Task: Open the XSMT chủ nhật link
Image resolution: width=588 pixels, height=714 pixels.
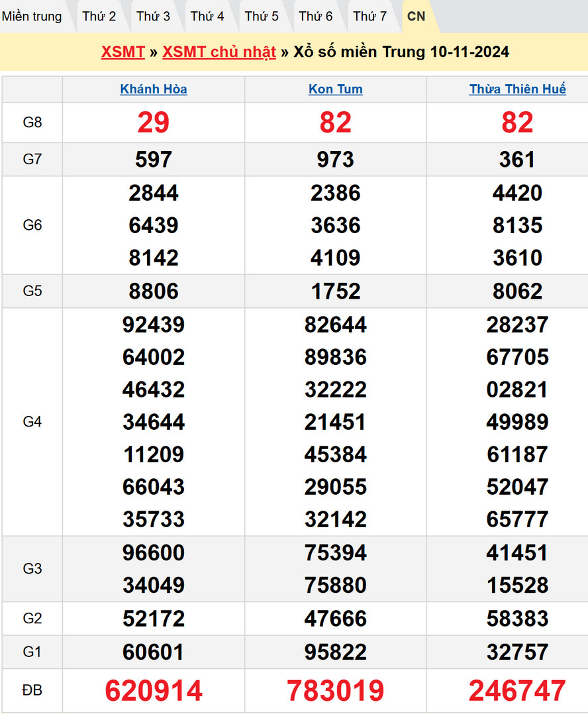Action: tap(219, 52)
